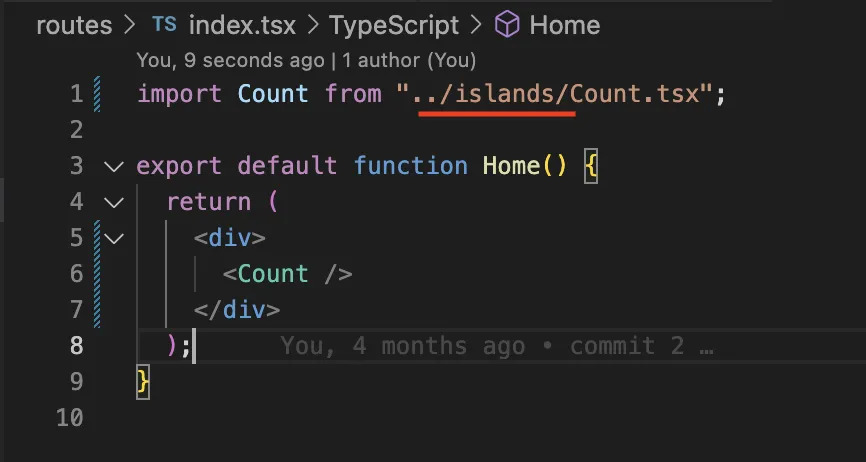Click the function keyword on line 3
Image resolution: width=866 pixels, height=462 pixels.
[x=411, y=166]
